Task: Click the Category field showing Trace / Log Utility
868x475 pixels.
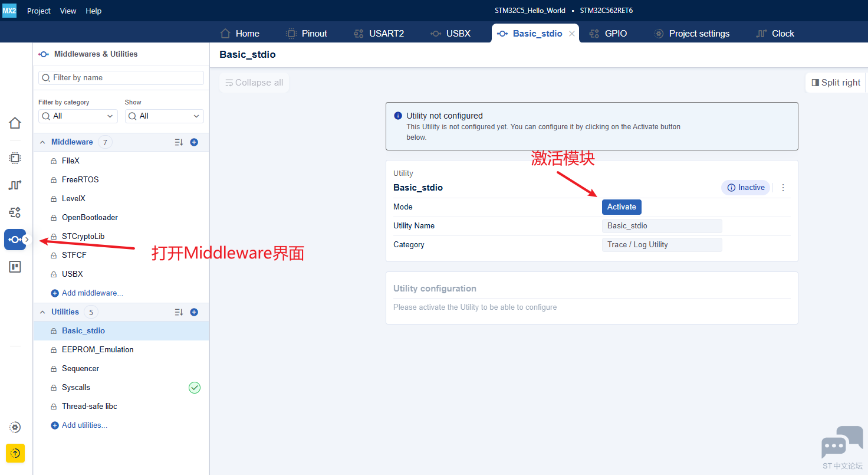Action: coord(662,245)
